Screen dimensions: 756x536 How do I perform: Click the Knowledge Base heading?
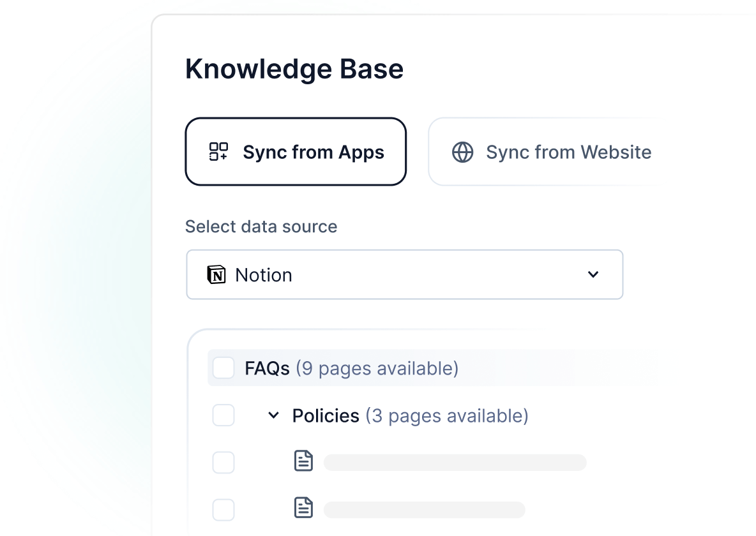[294, 70]
